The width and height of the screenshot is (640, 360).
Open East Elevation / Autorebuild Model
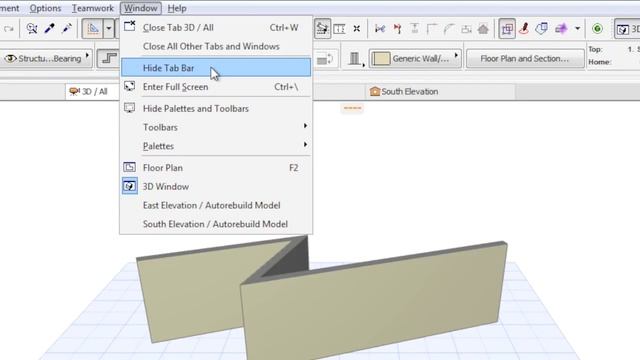(x=216, y=205)
